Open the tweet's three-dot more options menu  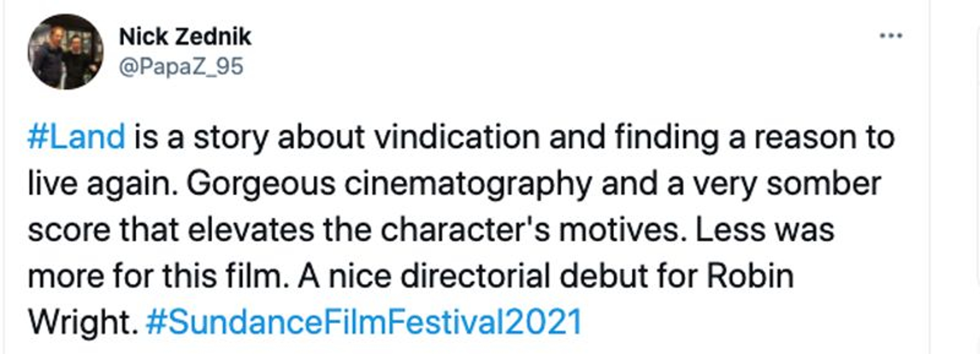pyautogui.click(x=891, y=36)
